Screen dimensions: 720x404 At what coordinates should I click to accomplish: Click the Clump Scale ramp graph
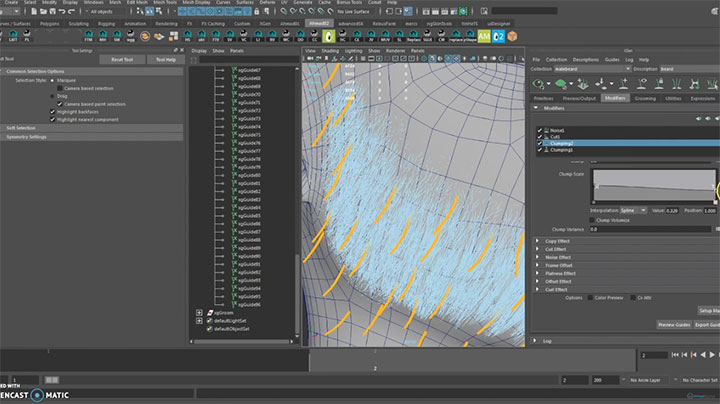(654, 185)
